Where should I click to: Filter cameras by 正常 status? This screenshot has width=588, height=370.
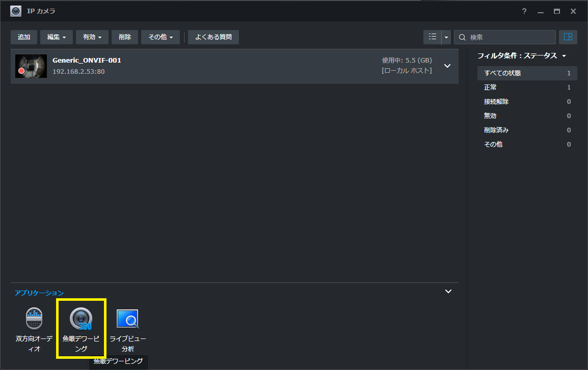tap(527, 87)
